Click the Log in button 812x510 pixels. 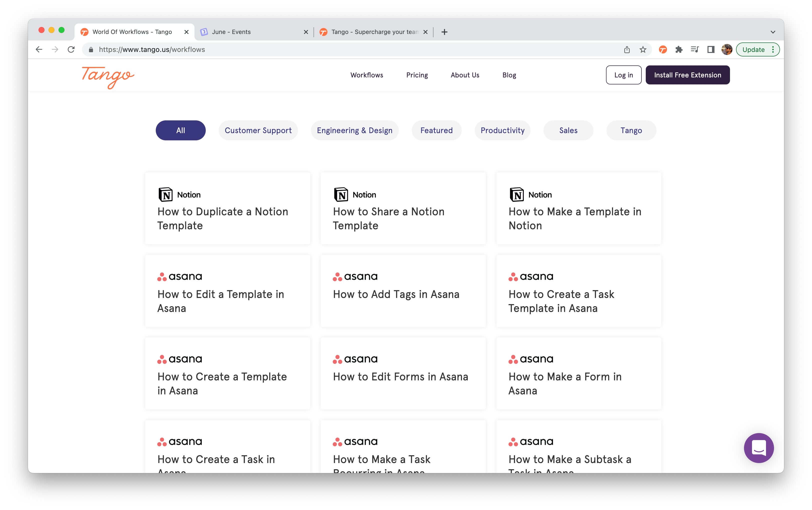pos(623,75)
